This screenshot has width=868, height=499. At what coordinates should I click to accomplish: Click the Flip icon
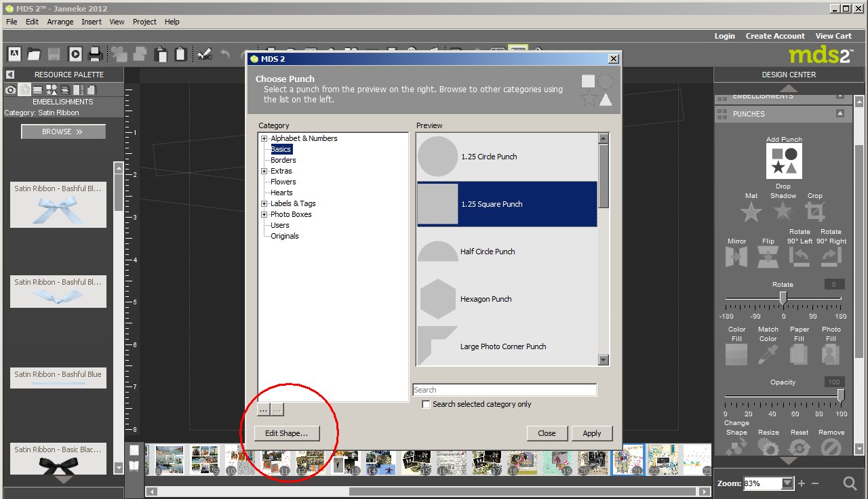(x=768, y=257)
